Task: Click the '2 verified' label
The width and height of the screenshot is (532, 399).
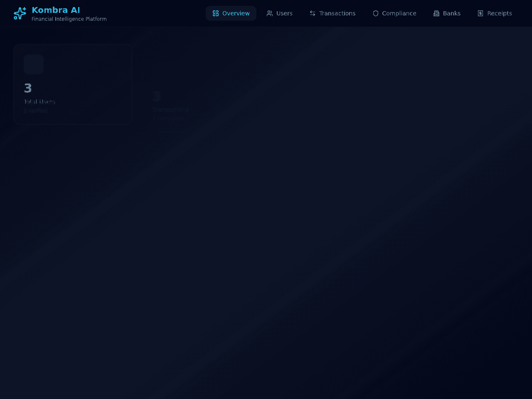Action: coord(36,111)
